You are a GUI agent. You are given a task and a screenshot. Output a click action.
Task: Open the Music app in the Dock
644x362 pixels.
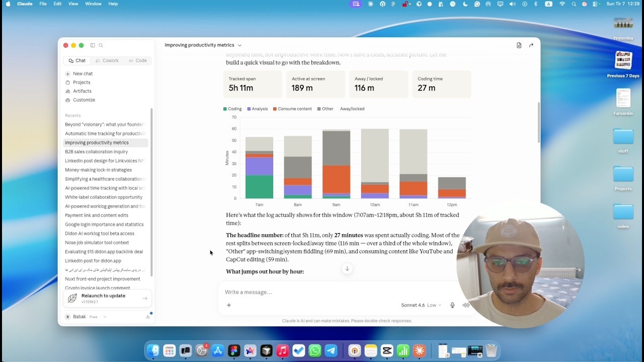click(283, 350)
